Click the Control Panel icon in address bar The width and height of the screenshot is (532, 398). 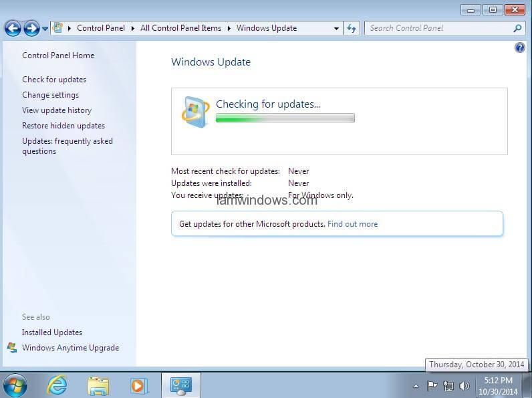(x=58, y=28)
